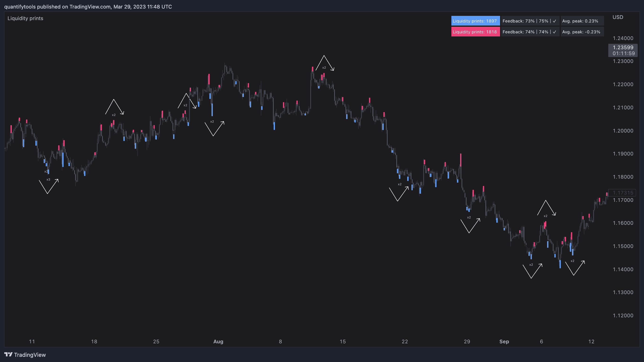
Task: Click the blue Liquidity prints: 1897 cell
Action: point(475,21)
